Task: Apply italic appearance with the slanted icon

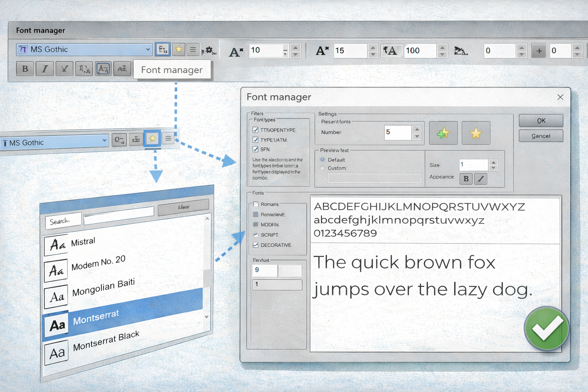Action: (480, 179)
